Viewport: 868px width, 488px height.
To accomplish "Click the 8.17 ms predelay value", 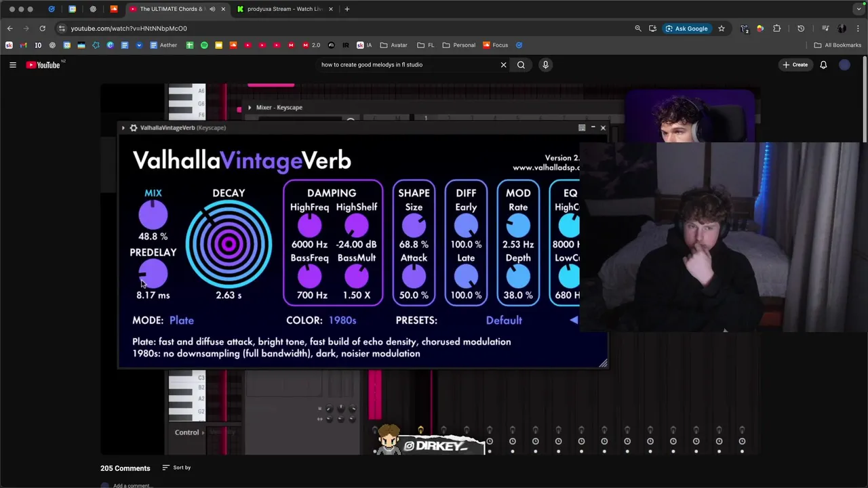I will pos(153,296).
